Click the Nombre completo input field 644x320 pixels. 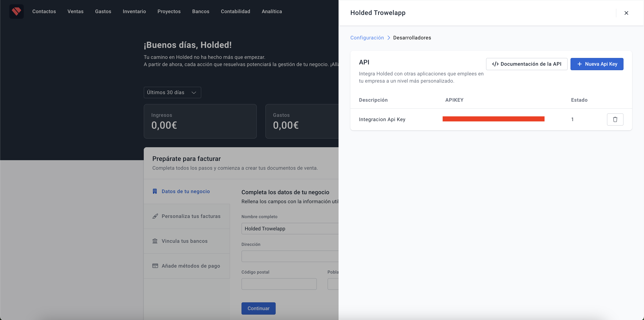290,229
